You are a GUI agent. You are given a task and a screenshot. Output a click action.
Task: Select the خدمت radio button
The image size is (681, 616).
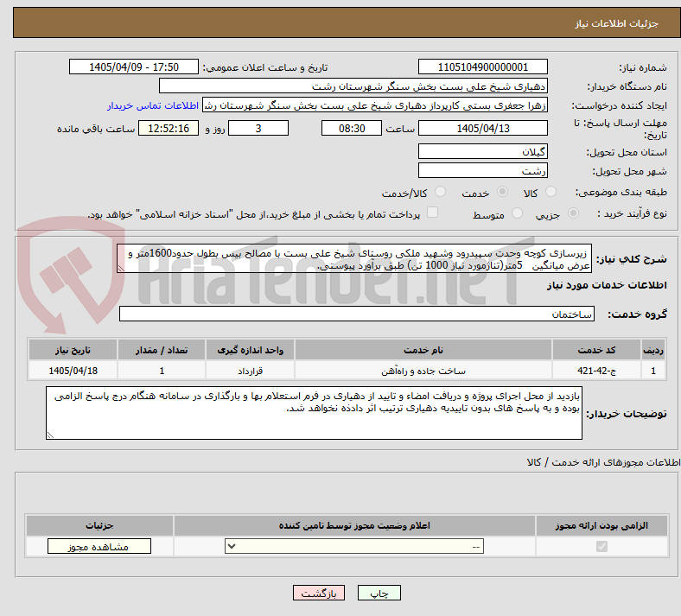(502, 192)
